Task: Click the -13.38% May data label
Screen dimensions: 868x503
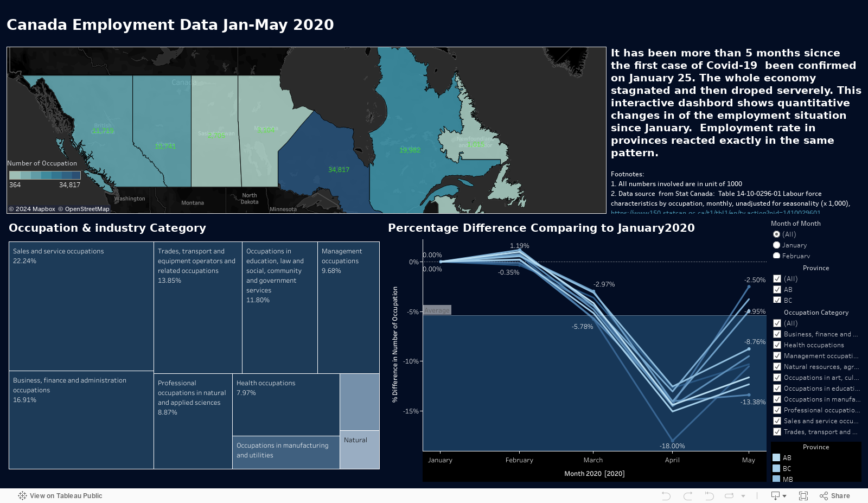Action: point(753,402)
